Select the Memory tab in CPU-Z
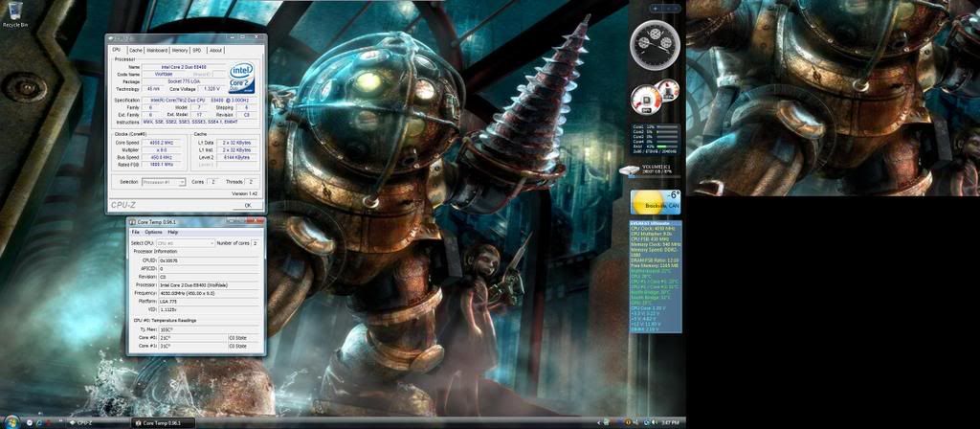 [x=179, y=50]
